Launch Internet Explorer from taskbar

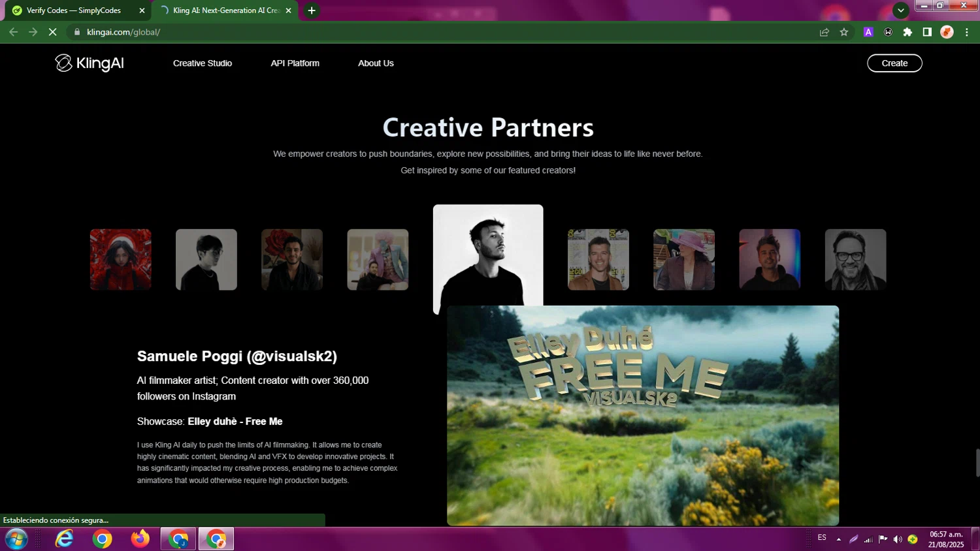click(64, 539)
